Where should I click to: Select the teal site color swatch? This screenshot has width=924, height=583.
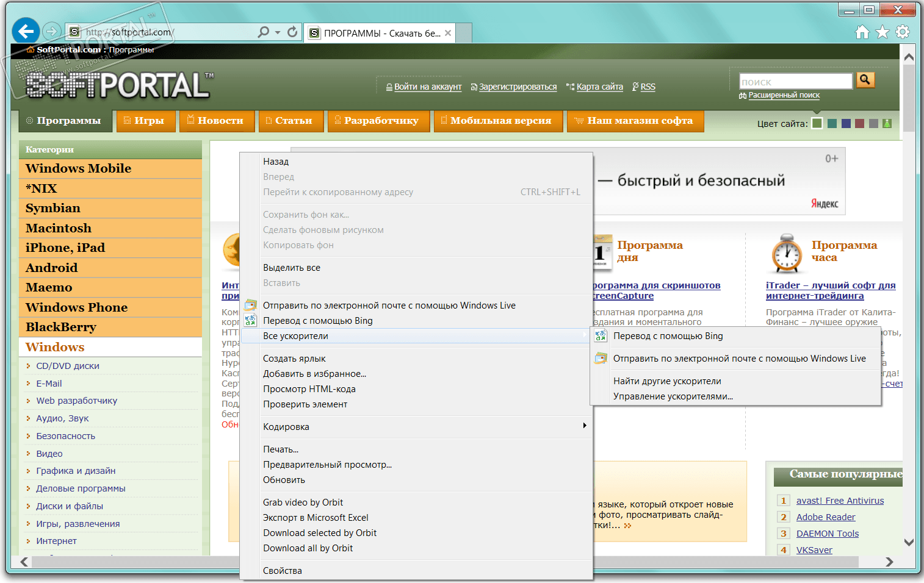pyautogui.click(x=832, y=124)
